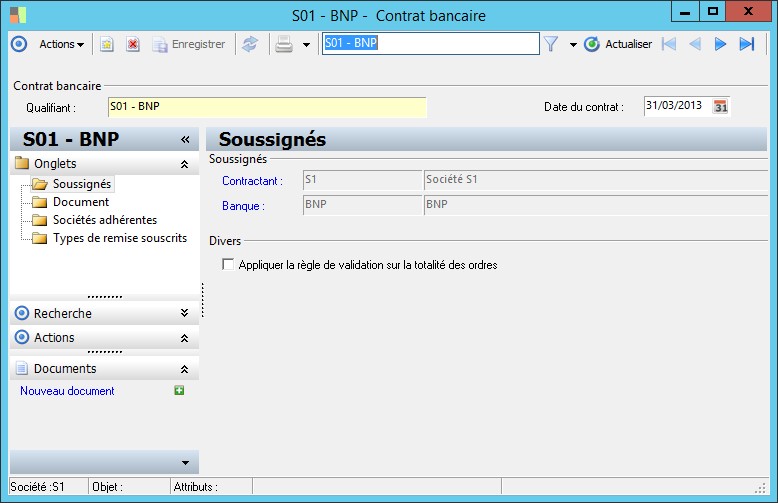Viewport: 778px width, 503px height.
Task: Collapse the Onglets section
Action: pyautogui.click(x=185, y=164)
